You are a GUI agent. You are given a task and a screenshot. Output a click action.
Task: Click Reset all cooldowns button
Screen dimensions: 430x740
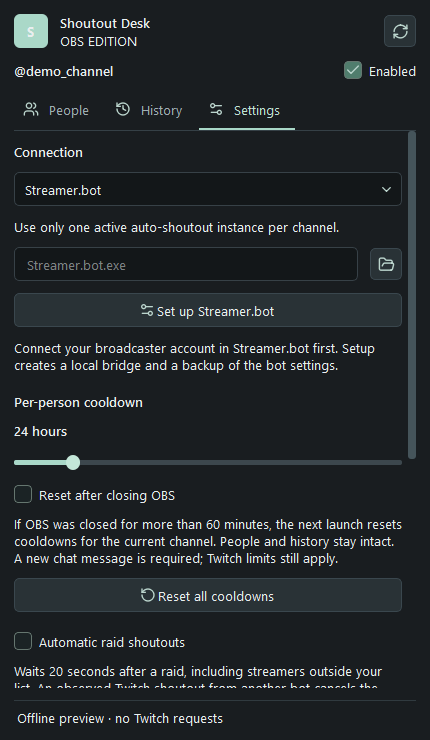point(208,595)
